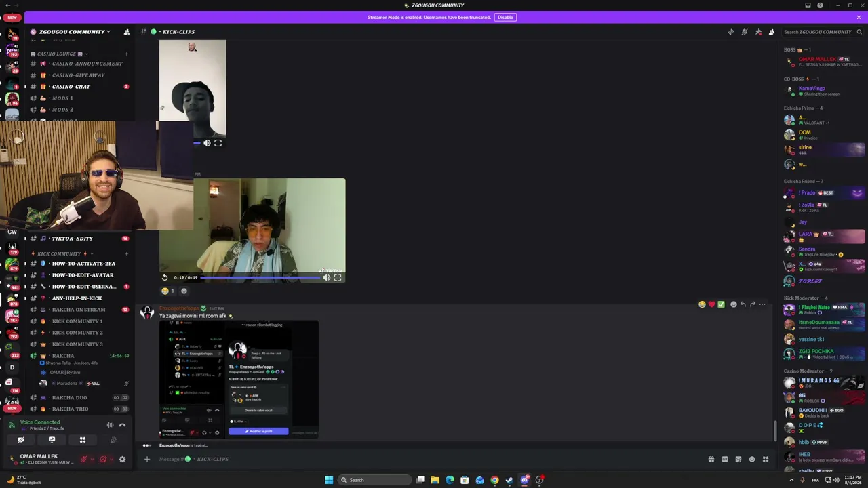868x488 pixels.
Task: Open the any-help-in-kick channel
Action: tap(80, 298)
